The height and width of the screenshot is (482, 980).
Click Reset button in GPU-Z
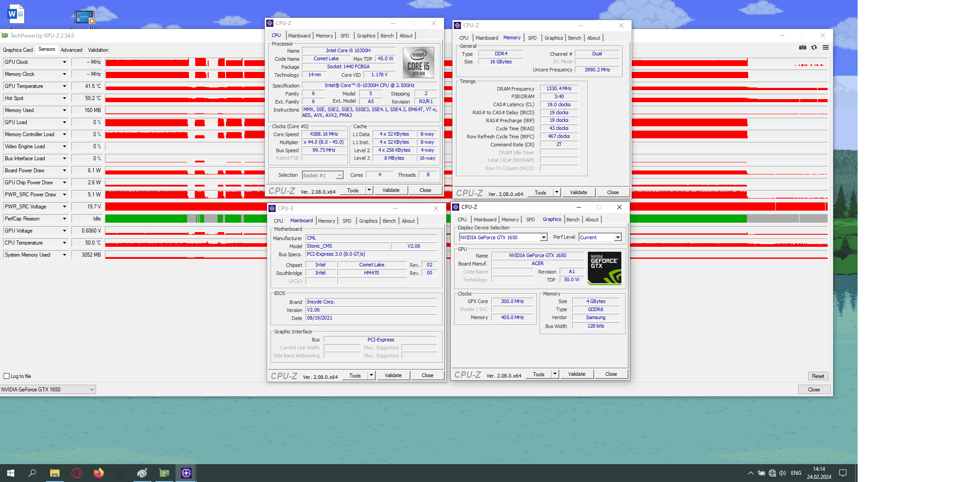818,376
